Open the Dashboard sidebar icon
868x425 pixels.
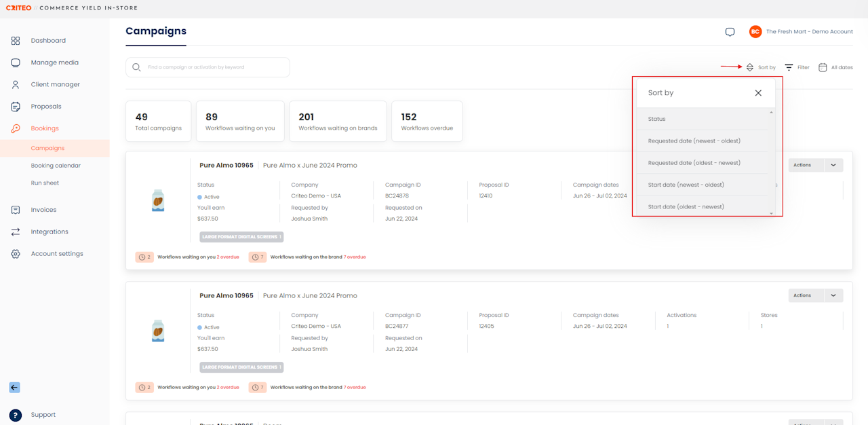(x=16, y=41)
